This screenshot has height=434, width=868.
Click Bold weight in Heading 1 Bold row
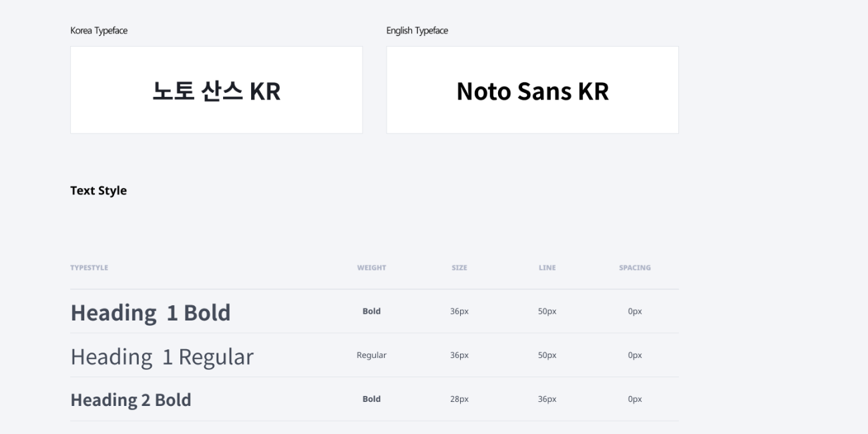coord(371,311)
